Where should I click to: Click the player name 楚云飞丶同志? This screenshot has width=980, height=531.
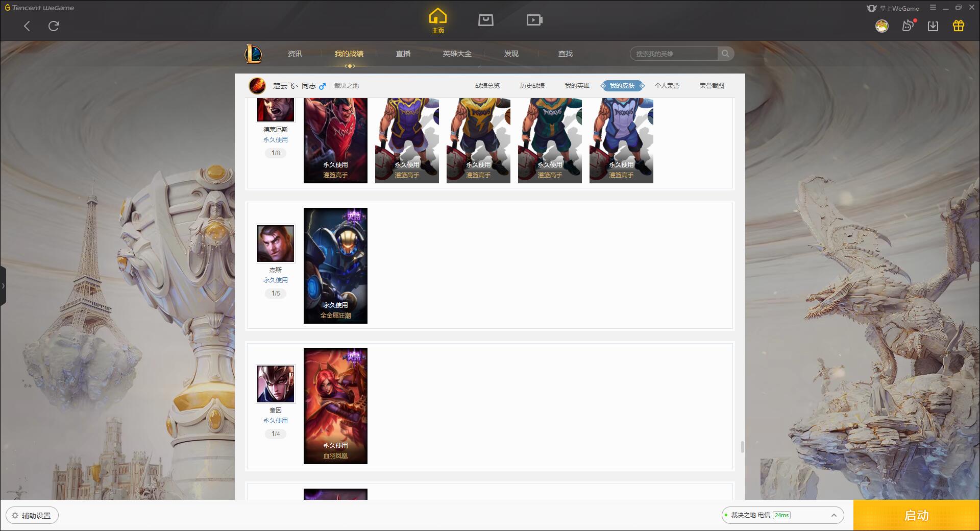coord(295,86)
